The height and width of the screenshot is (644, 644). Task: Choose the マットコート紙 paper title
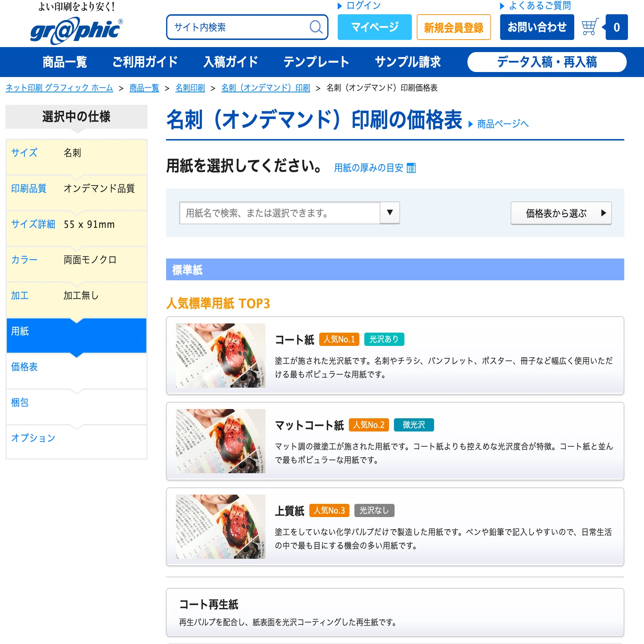309,425
